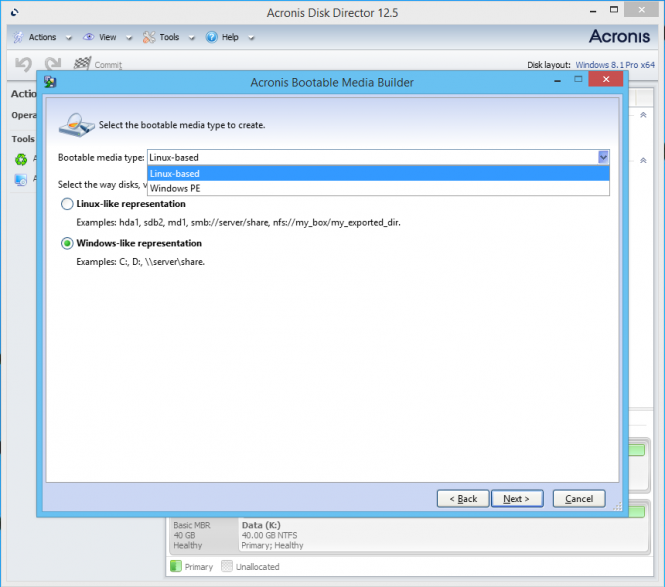665x587 pixels.
Task: Select Linux-like representation radio button
Action: (x=67, y=204)
